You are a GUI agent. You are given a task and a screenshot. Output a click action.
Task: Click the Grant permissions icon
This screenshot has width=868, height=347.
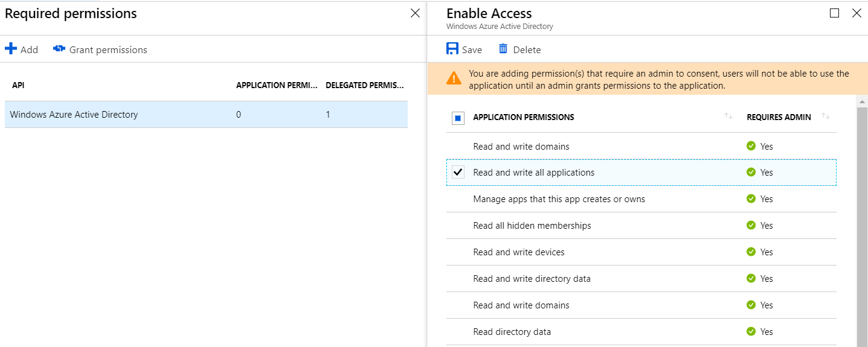(x=59, y=49)
